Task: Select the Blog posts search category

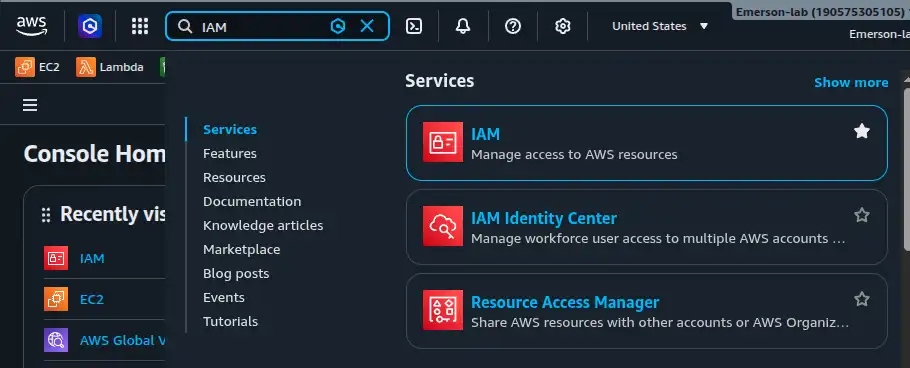Action: pyautogui.click(x=236, y=273)
